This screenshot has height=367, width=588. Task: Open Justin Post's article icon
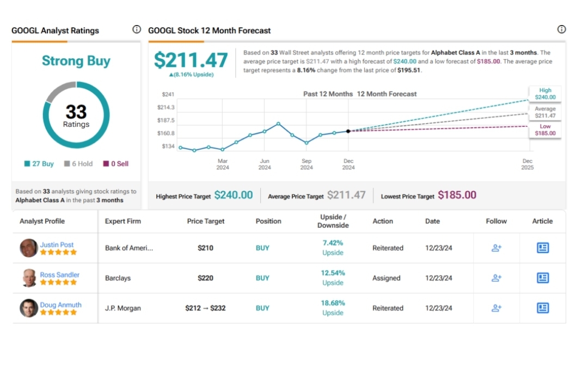(x=542, y=248)
